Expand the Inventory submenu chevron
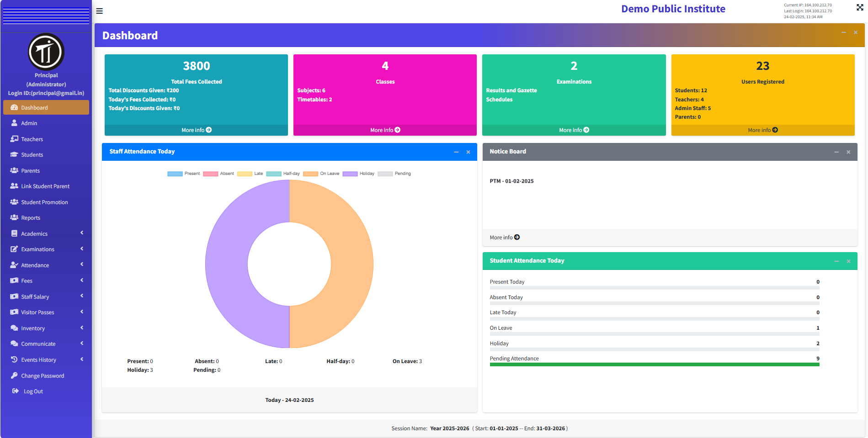The image size is (868, 438). pos(82,328)
